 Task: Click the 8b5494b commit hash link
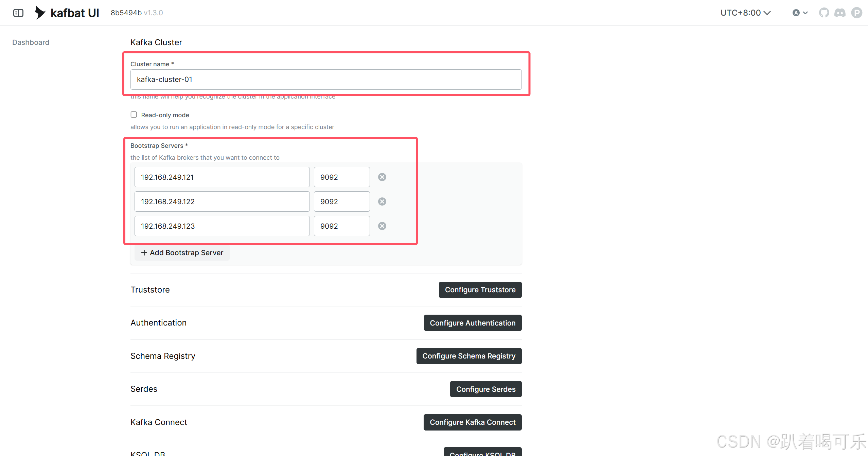[x=126, y=13]
